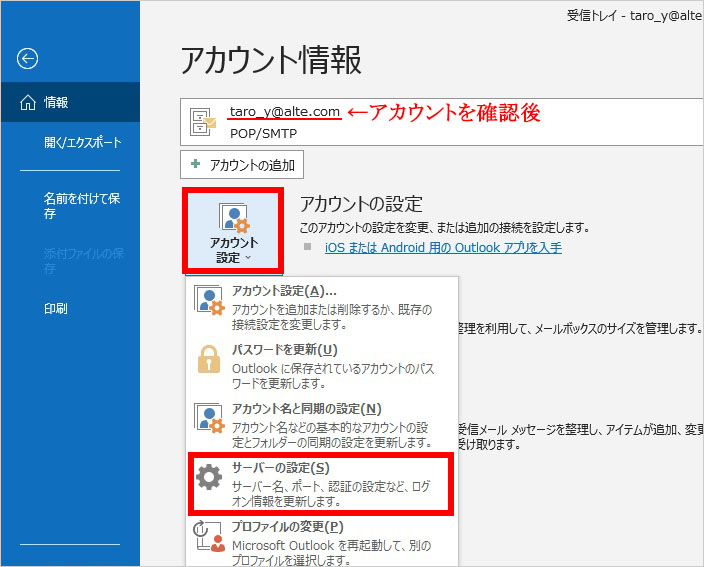Click the gear icon for サーバーの設定
Viewport: 704px width, 567px height.
point(209,477)
